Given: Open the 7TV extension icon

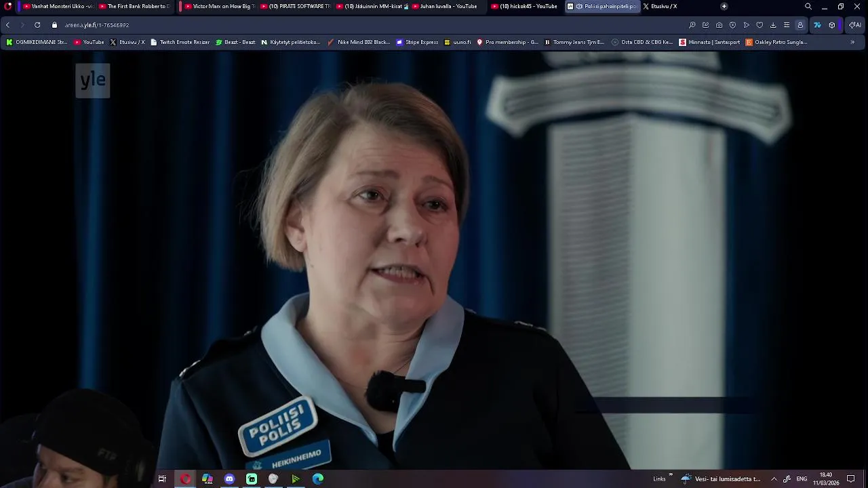Looking at the screenshot, I should pyautogui.click(x=817, y=25).
